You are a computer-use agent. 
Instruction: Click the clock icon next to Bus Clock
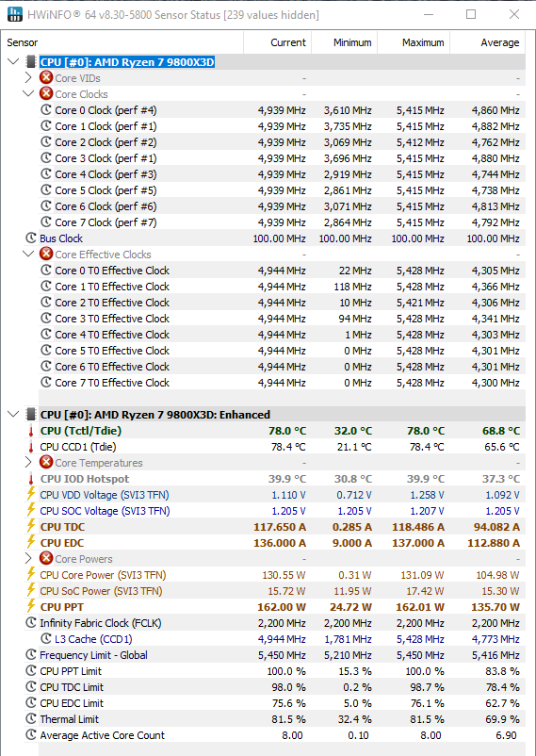[x=31, y=238]
